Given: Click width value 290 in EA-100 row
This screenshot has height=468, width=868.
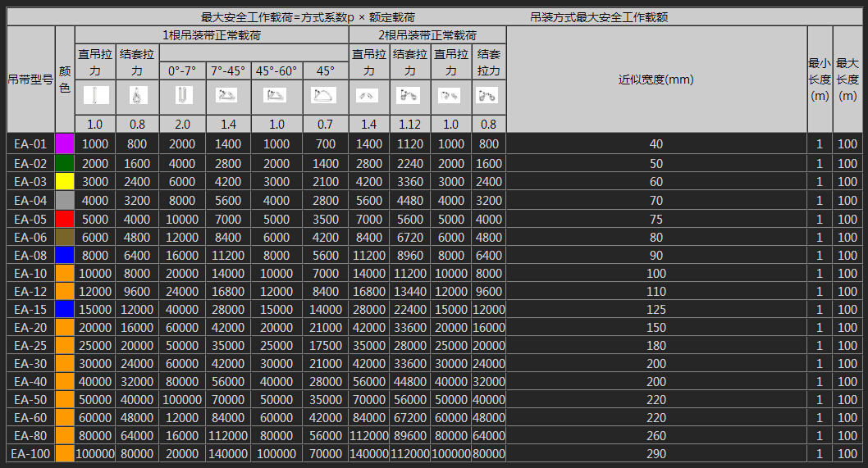Looking at the screenshot, I should coord(656,453).
